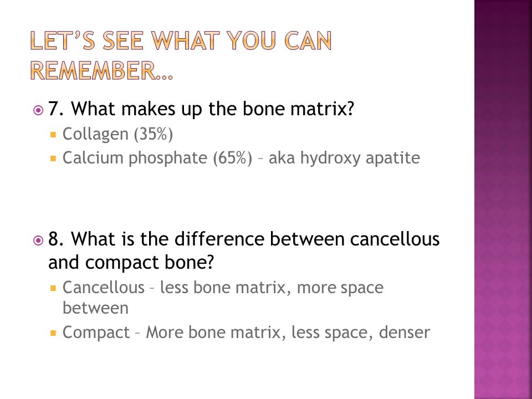Click the bullet icon before question 7
The image size is (532, 399).
coord(38,110)
